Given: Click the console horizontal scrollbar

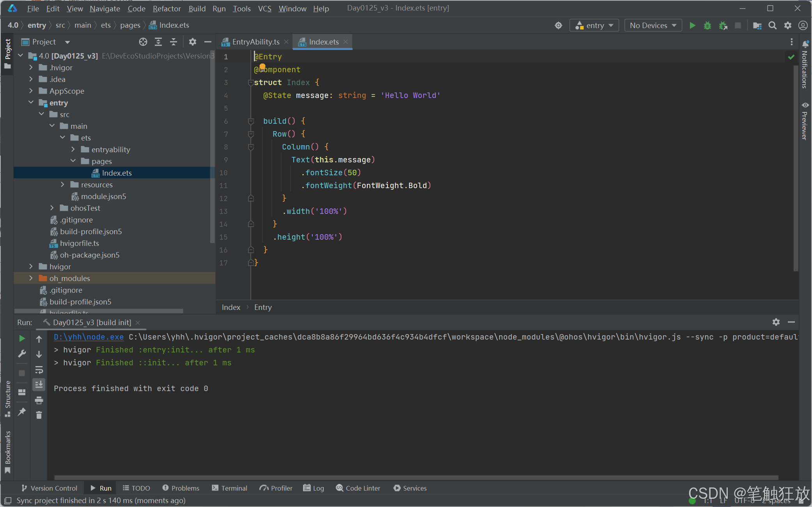Looking at the screenshot, I should 416,477.
